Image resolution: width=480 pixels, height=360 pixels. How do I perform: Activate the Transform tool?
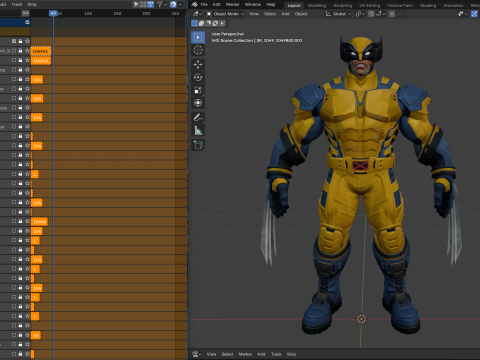click(198, 103)
